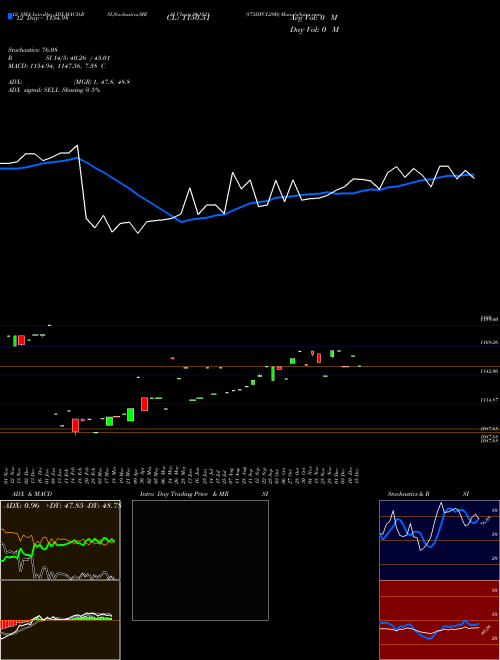
Task: Click the large red candle at 30 Apr
Action: point(144,404)
